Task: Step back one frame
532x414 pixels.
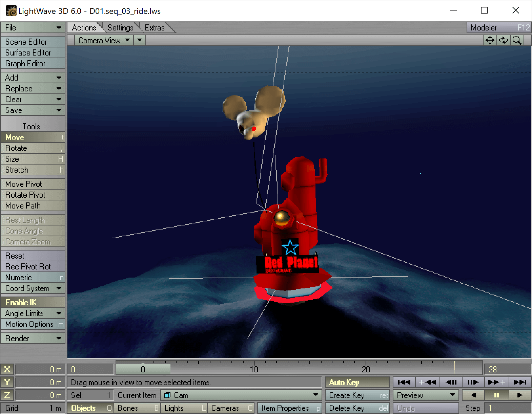Action: [451, 382]
